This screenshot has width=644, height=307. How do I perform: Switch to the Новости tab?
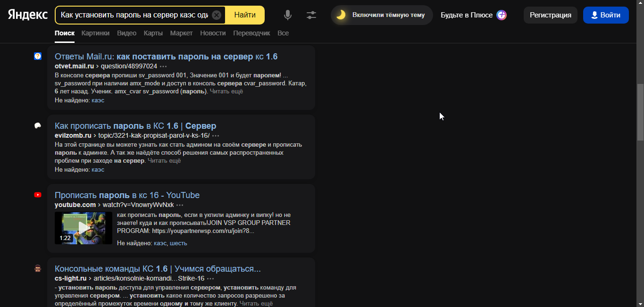coord(213,33)
